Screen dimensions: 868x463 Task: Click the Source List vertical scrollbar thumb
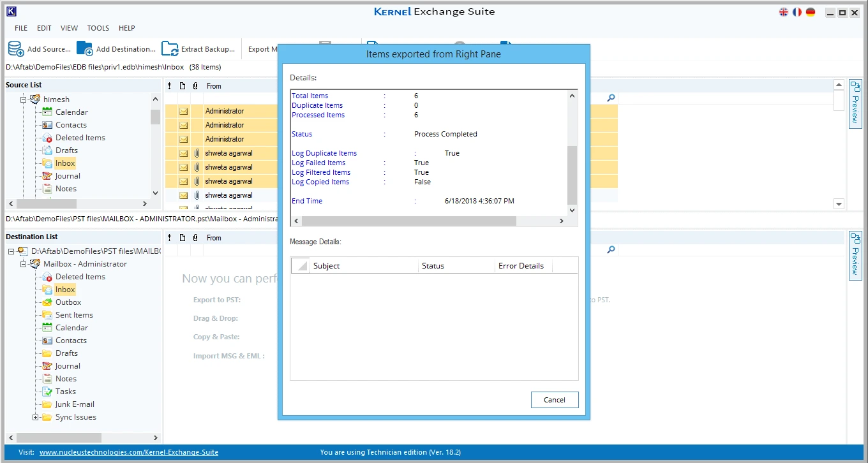pyautogui.click(x=155, y=117)
